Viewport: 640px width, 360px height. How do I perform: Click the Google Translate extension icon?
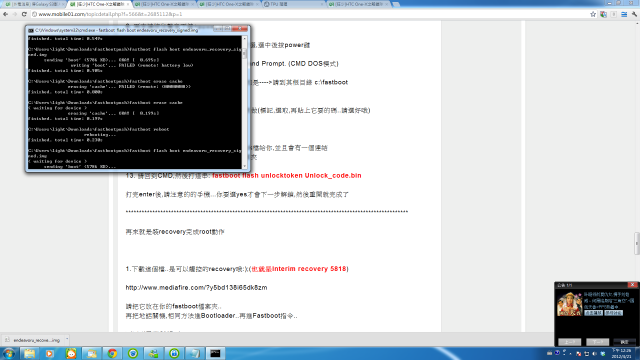click(603, 14)
